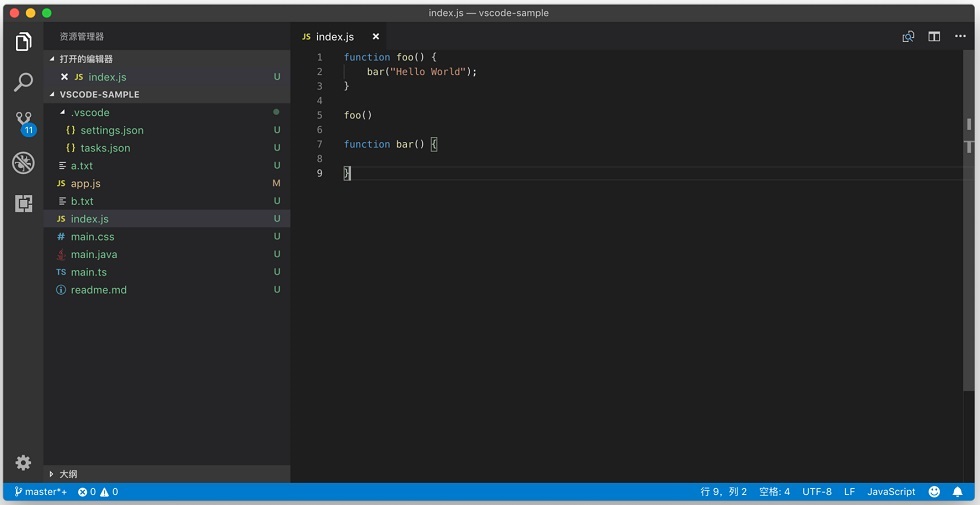Open a.txt in the file tree
The height and width of the screenshot is (505, 980).
[x=167, y=166]
